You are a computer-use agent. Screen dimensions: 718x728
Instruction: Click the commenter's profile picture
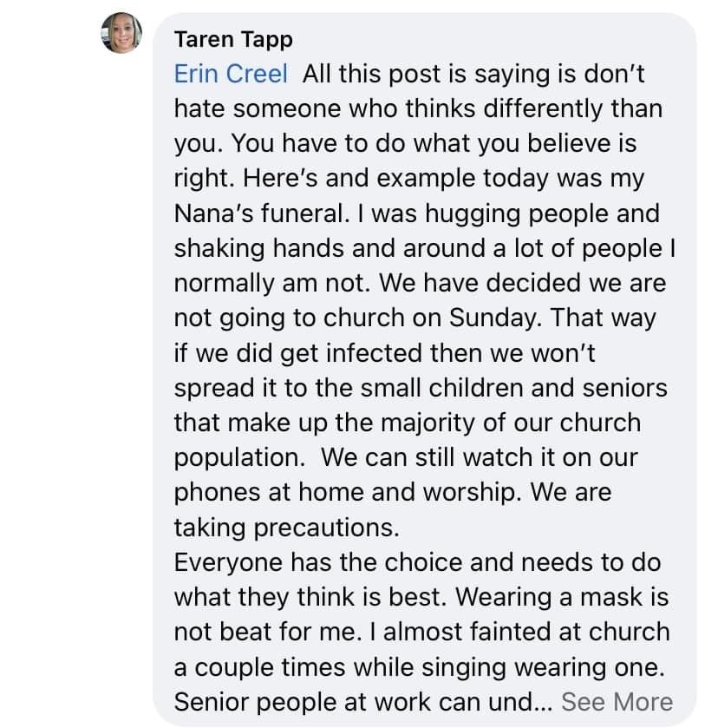tap(122, 33)
